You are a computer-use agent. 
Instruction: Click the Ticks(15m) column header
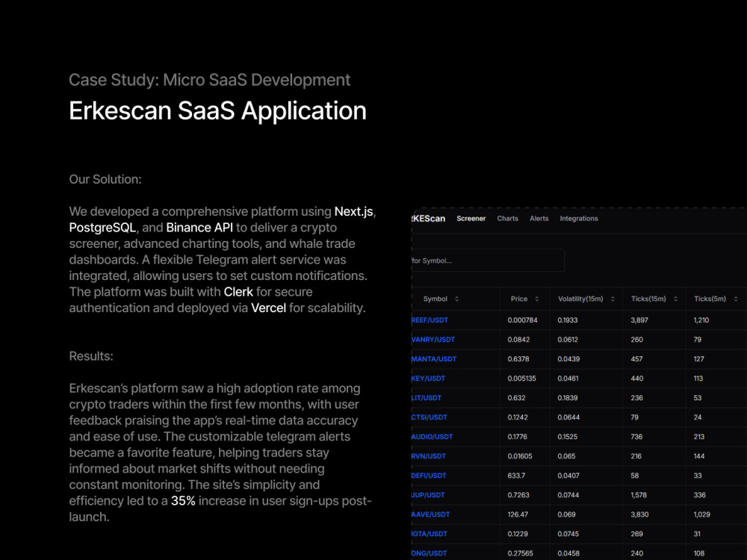coord(648,299)
